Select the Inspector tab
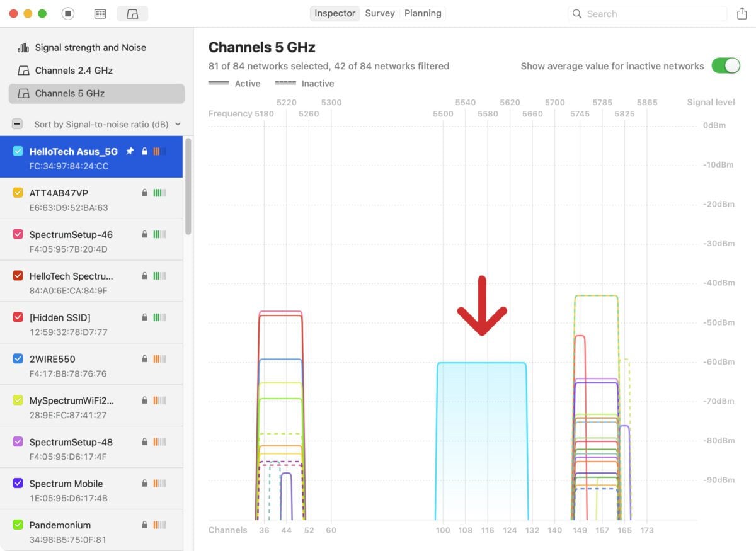756x551 pixels. point(335,13)
